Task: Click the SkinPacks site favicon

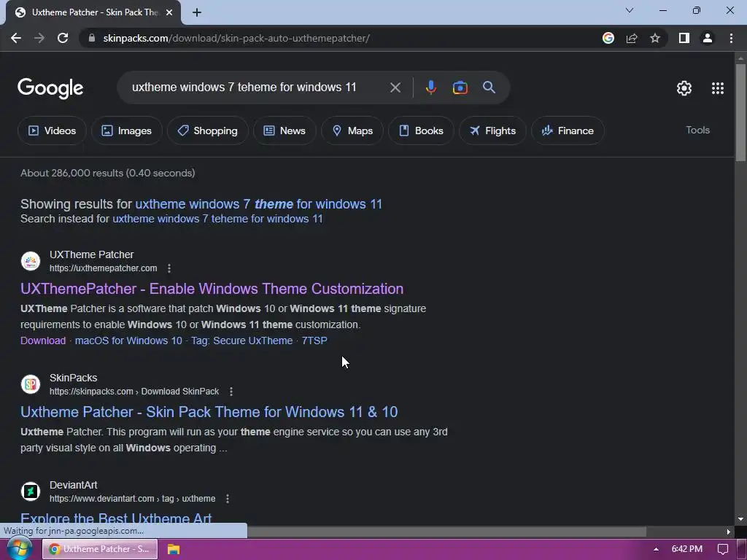Action: coord(31,384)
